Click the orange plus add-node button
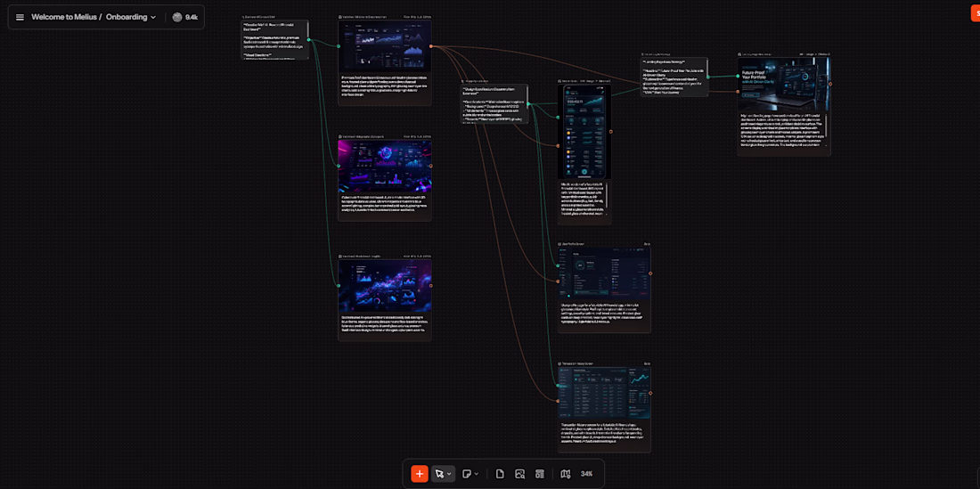Viewport: 980px width, 489px height. [x=420, y=473]
